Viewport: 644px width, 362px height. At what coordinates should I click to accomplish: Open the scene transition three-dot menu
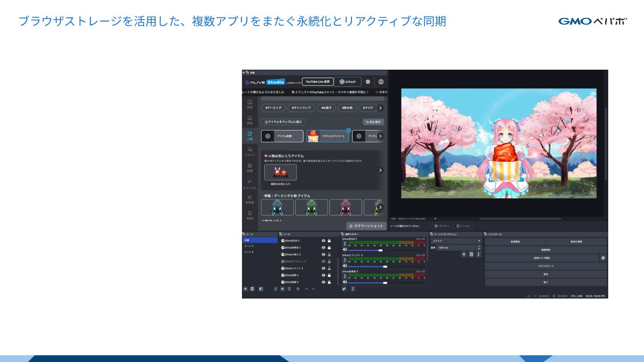[x=478, y=254]
